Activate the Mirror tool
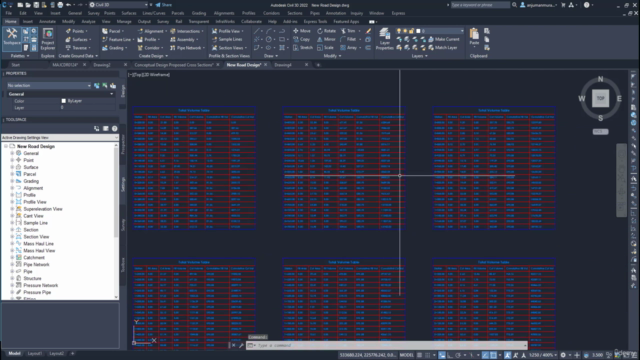This screenshot has height=360, width=640. (326, 39)
